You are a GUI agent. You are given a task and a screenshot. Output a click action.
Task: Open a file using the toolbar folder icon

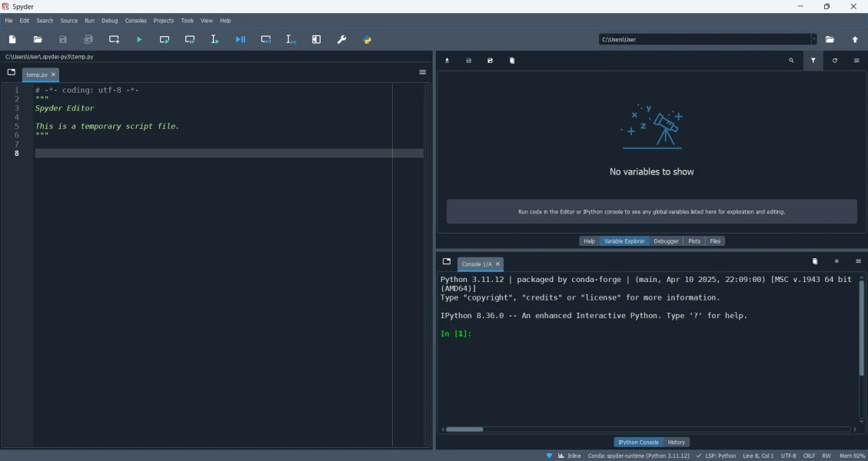click(38, 39)
